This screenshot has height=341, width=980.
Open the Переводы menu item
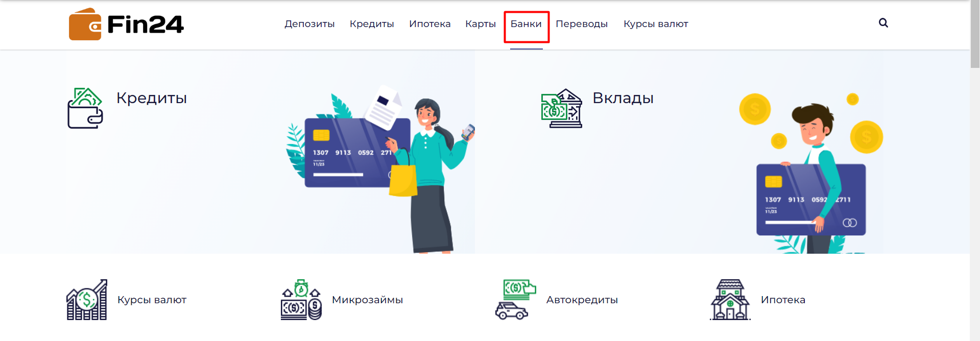point(582,24)
